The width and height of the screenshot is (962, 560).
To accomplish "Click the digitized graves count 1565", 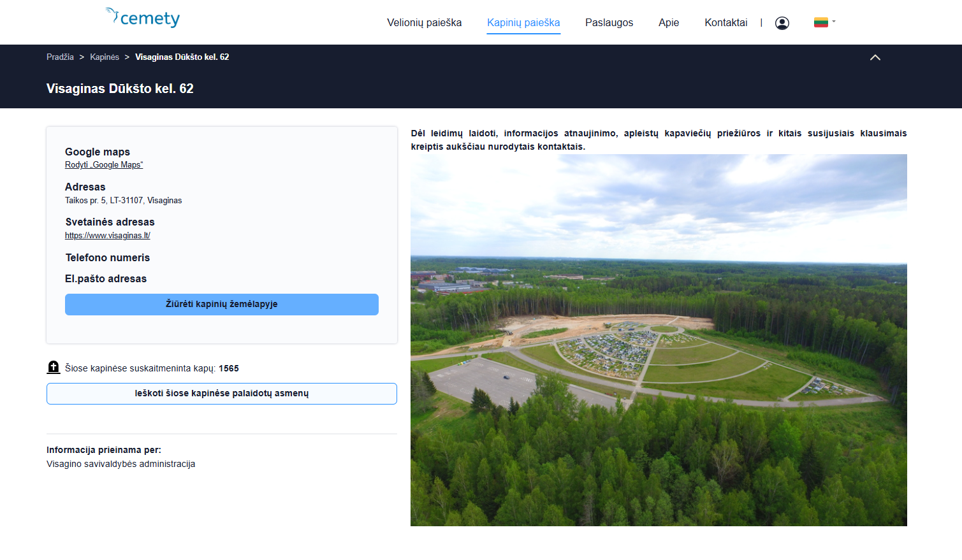I will pos(229,368).
